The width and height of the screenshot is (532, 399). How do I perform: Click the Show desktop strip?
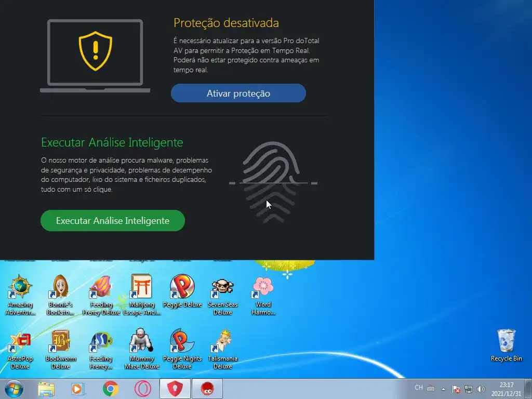[528, 389]
